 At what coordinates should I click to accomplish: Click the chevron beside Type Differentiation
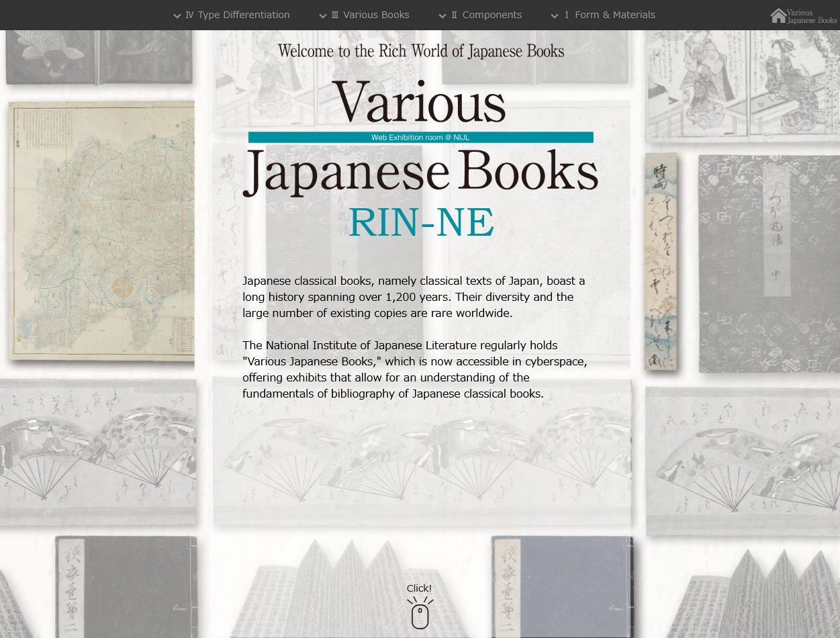click(x=177, y=16)
